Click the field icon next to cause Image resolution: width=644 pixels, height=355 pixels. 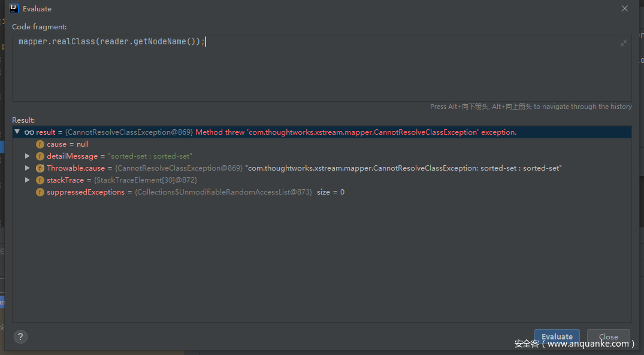click(40, 144)
